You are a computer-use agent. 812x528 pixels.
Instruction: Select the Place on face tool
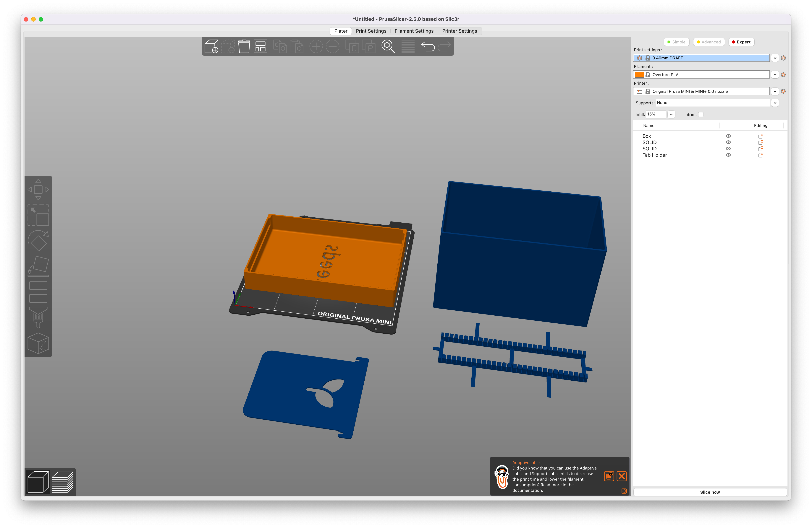pyautogui.click(x=38, y=266)
